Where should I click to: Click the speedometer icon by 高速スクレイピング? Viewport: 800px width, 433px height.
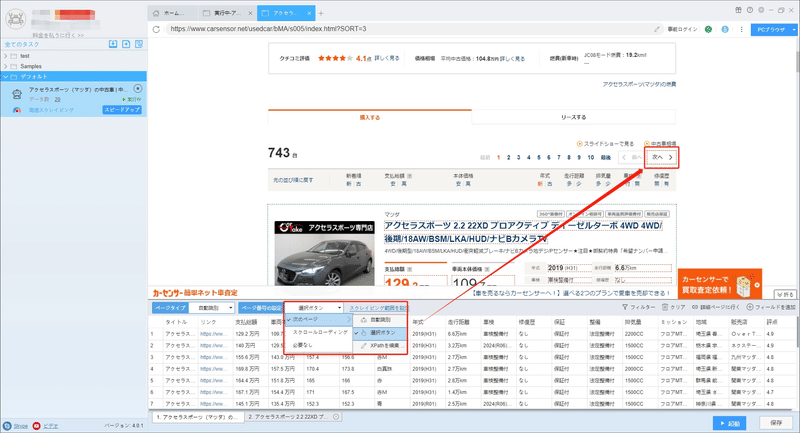(x=17, y=110)
